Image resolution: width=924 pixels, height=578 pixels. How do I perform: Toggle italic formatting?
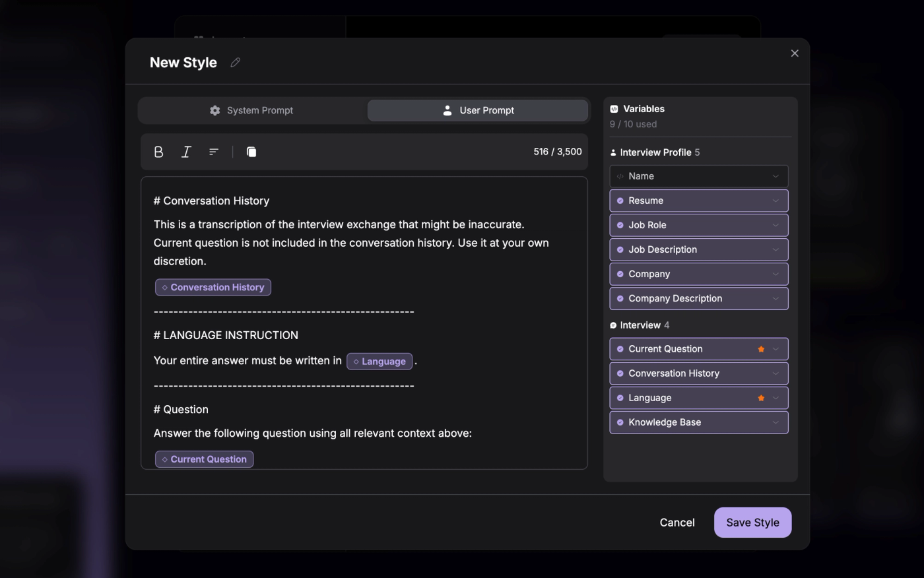186,152
